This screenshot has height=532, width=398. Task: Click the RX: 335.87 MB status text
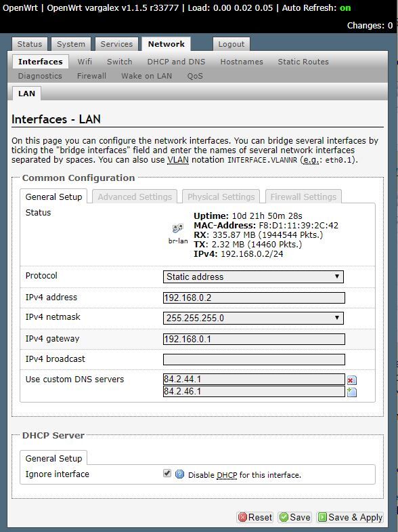click(x=258, y=234)
